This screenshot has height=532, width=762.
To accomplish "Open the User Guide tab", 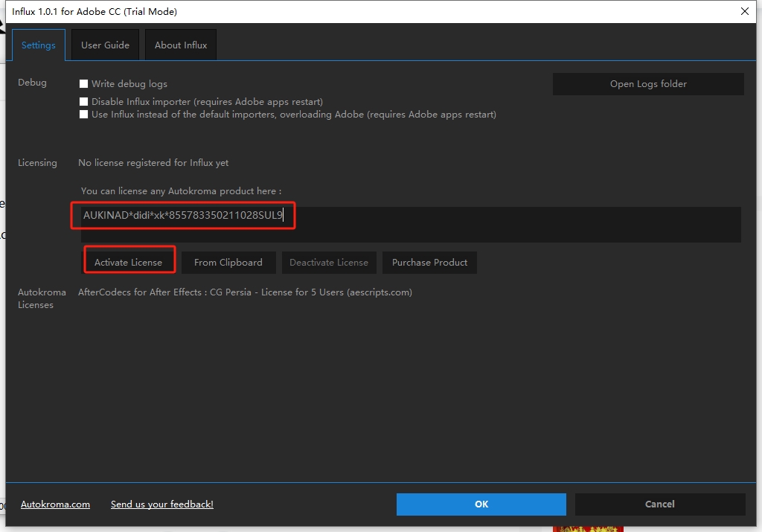I will [105, 45].
